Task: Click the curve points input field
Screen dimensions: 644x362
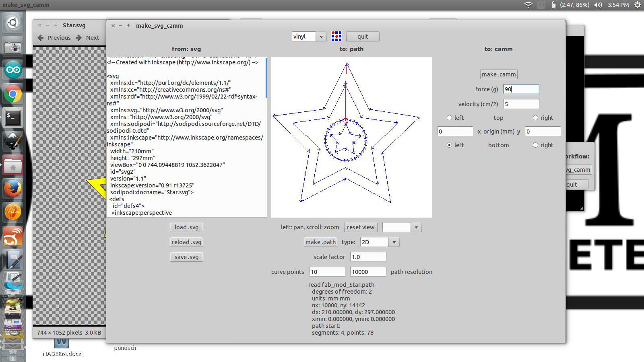Action: (x=327, y=272)
